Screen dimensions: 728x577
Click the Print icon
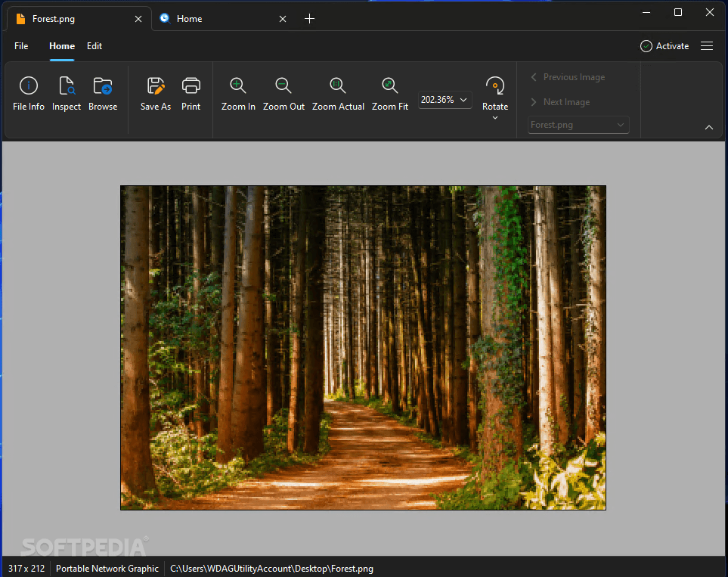tap(191, 86)
